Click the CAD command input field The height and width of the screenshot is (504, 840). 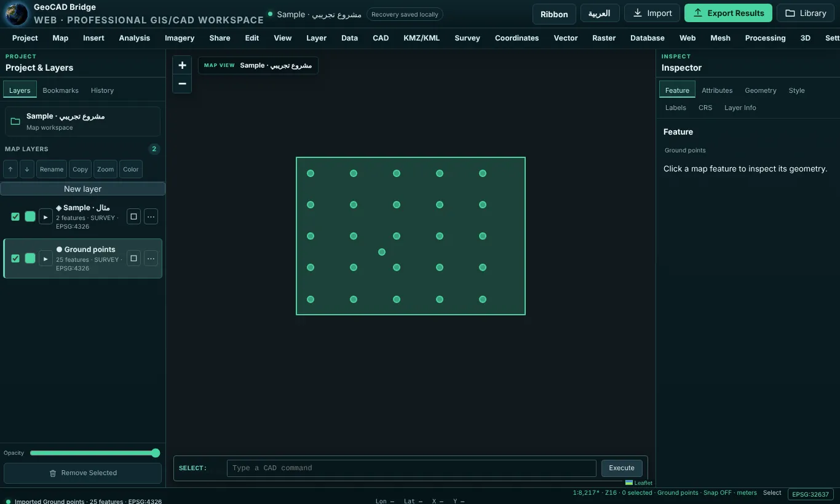tap(411, 468)
